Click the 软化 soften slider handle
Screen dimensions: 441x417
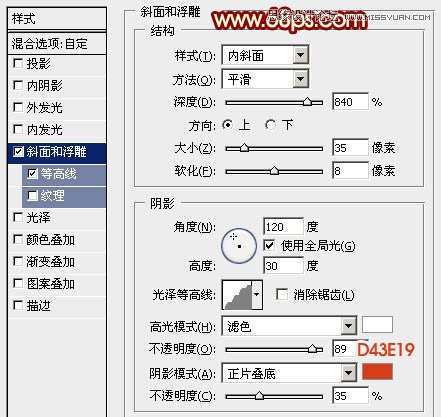click(274, 171)
